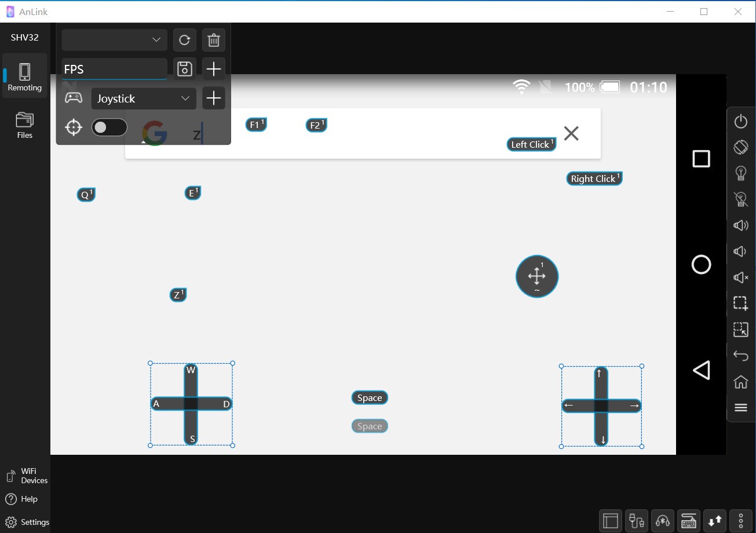Save the FPS keymap profile

[x=185, y=70]
